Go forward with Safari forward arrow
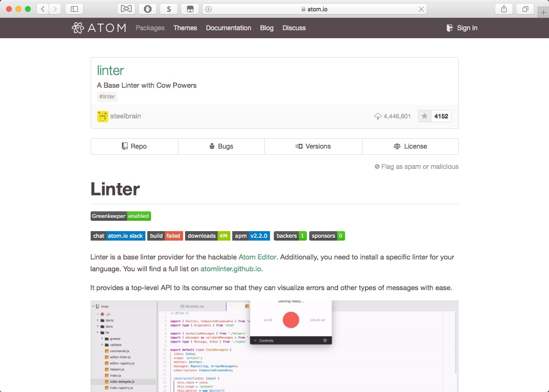 [x=55, y=9]
